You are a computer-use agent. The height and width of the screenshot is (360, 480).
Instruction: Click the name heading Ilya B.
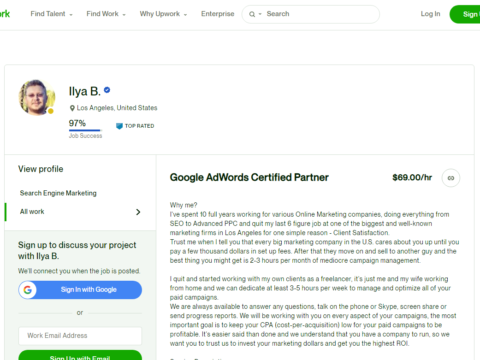[x=85, y=91]
